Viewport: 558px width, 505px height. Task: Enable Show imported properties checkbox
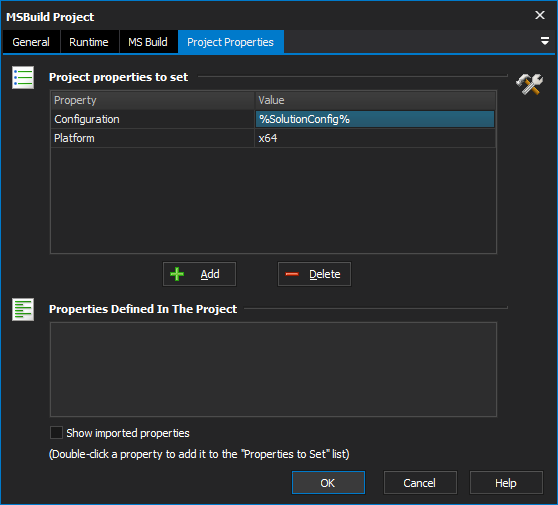(56, 433)
